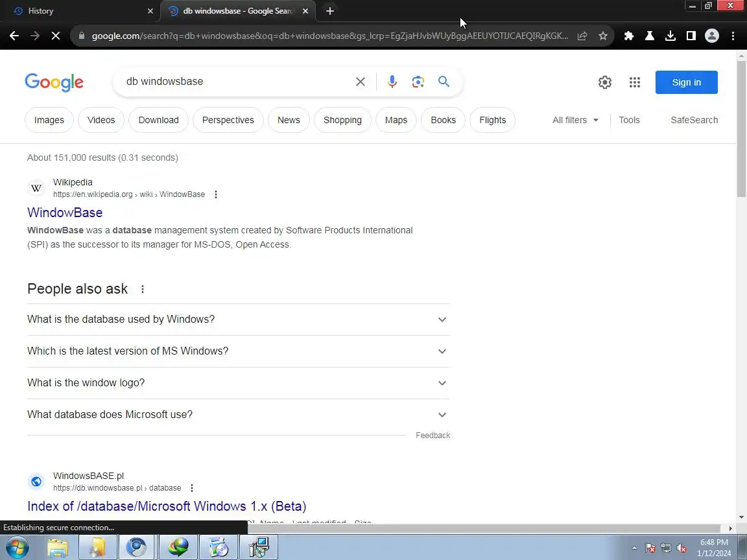Open Chrome three-dot menu
The image size is (747, 560).
pos(733,36)
